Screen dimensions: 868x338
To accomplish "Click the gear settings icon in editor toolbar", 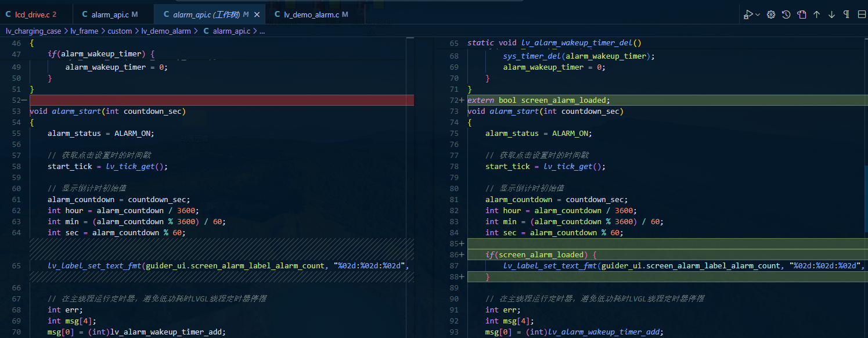I will point(771,15).
